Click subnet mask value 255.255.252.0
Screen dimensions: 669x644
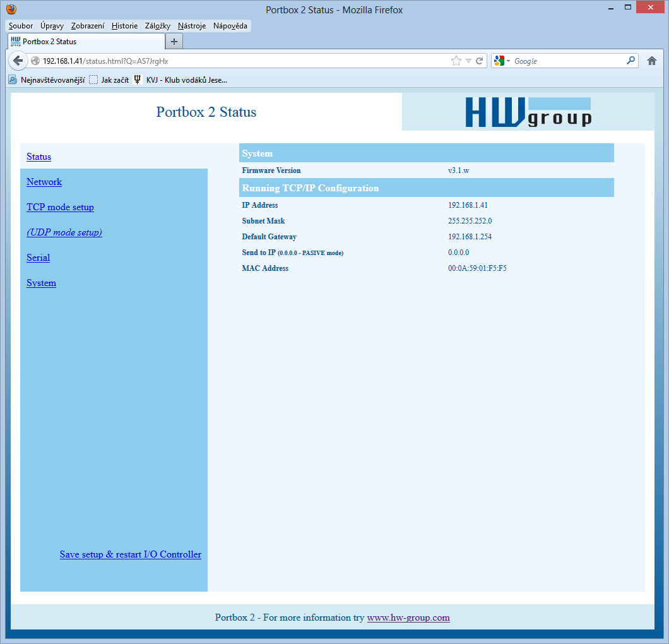tap(470, 220)
